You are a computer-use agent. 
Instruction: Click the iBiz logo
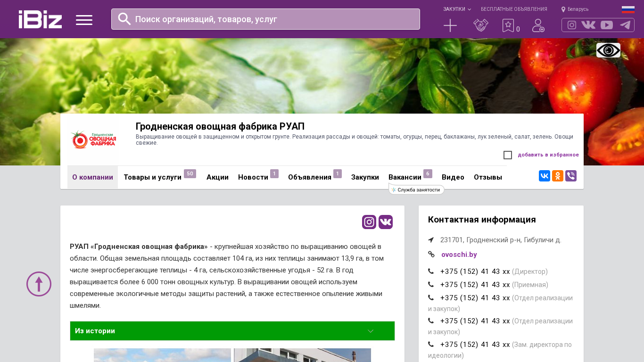[40, 19]
